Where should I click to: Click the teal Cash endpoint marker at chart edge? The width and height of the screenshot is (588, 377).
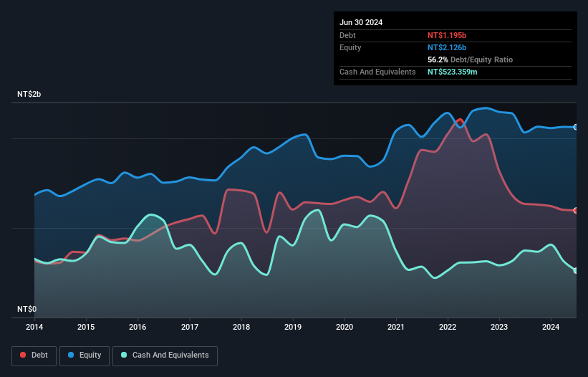[x=576, y=270]
